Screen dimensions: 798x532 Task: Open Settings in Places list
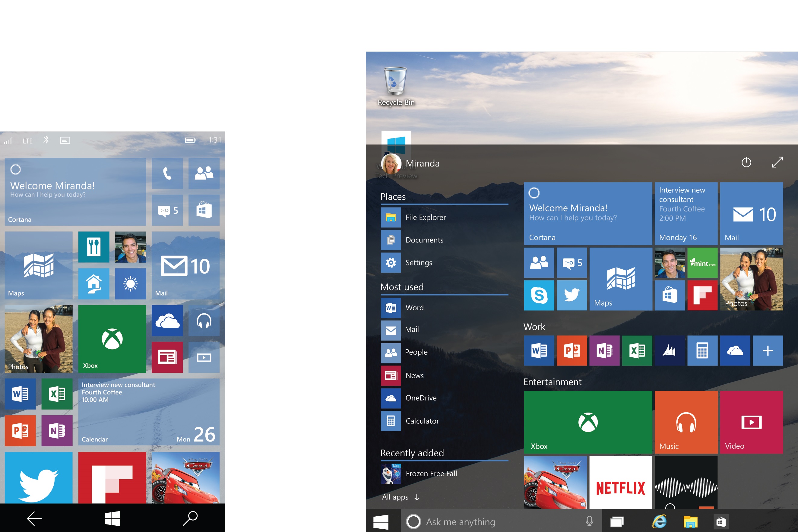point(445,263)
